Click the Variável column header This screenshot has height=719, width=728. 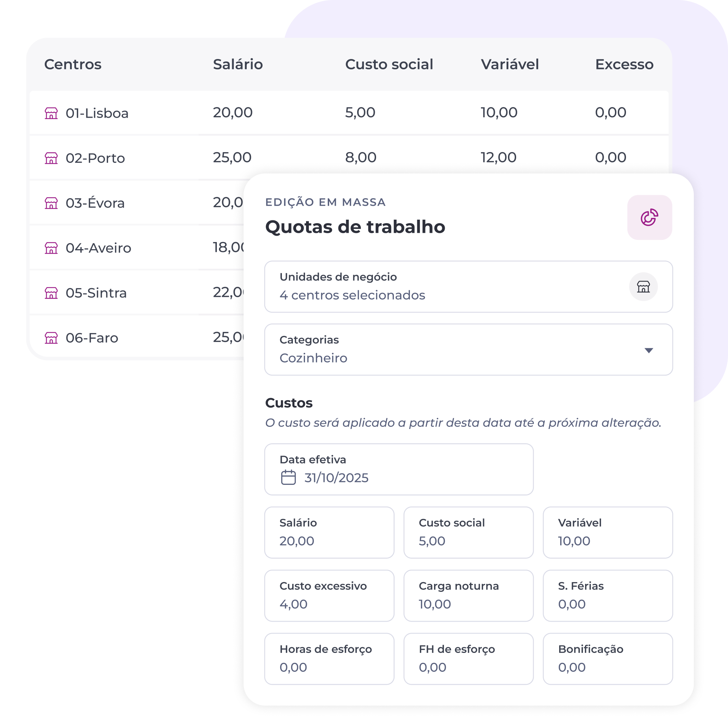[x=509, y=64]
